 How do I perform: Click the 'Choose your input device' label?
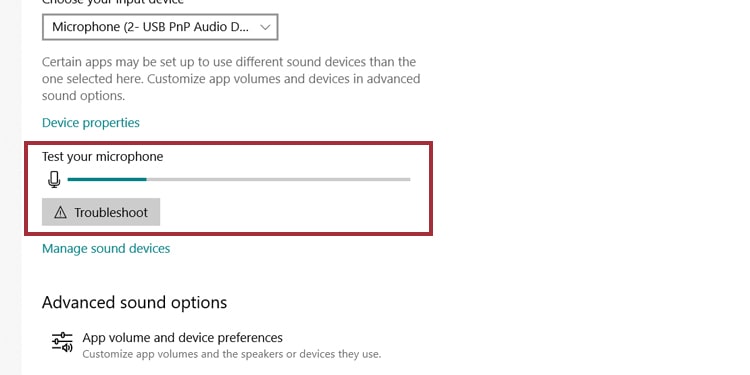(113, 2)
